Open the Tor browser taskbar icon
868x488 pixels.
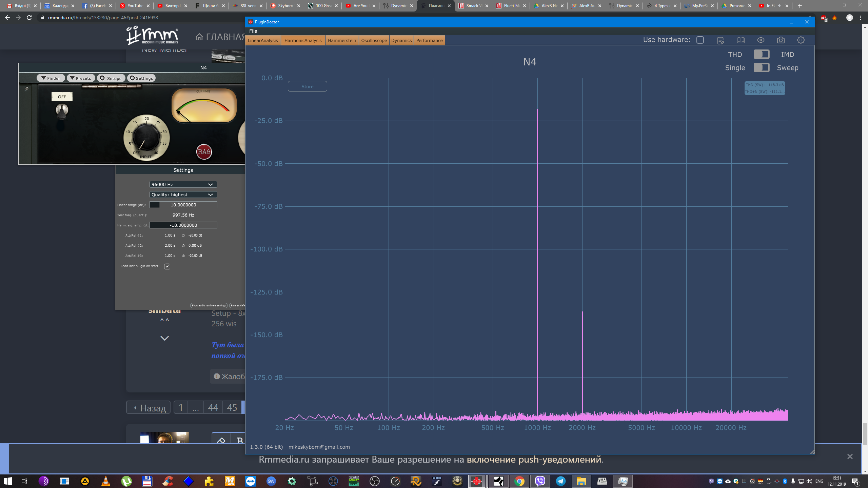(x=44, y=481)
